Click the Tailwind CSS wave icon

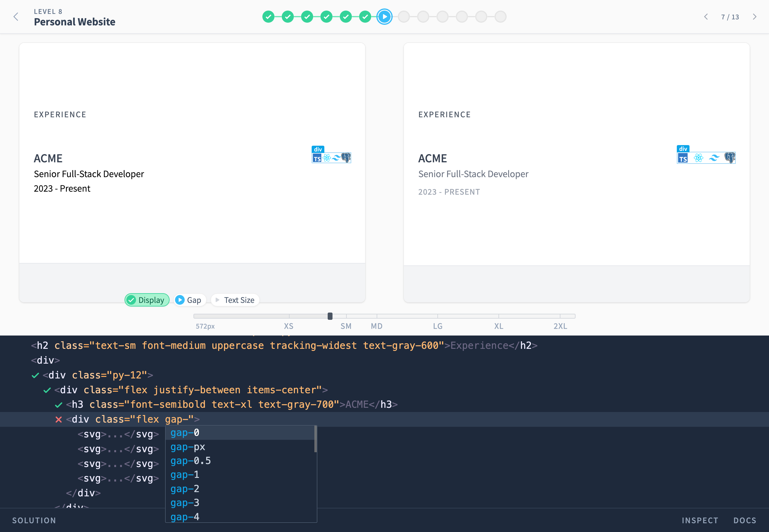tap(336, 158)
